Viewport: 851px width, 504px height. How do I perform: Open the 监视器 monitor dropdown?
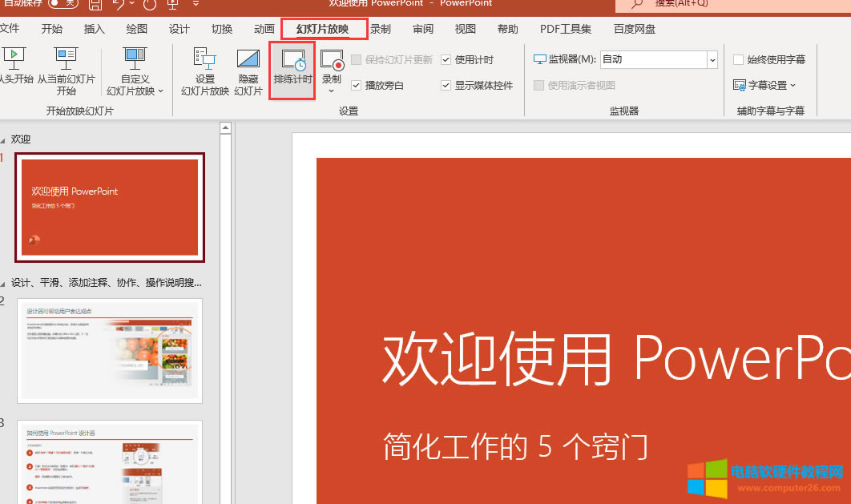712,60
